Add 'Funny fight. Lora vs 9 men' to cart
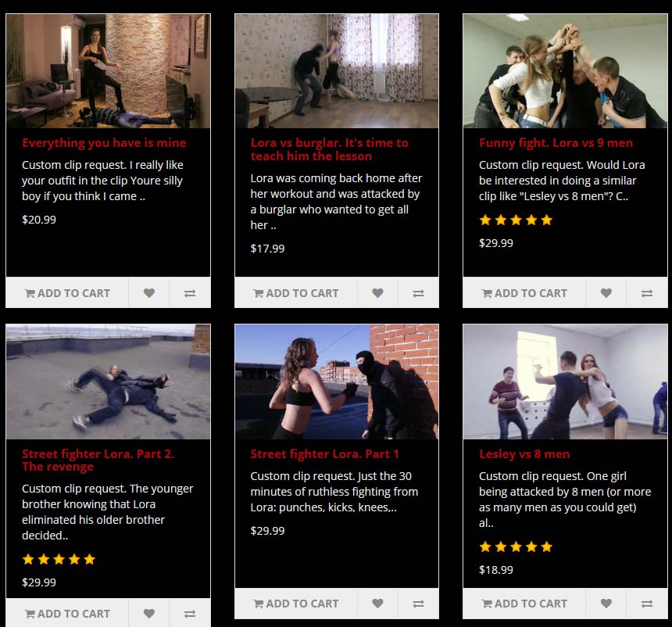Screen dimensions: 672x627 524,293
